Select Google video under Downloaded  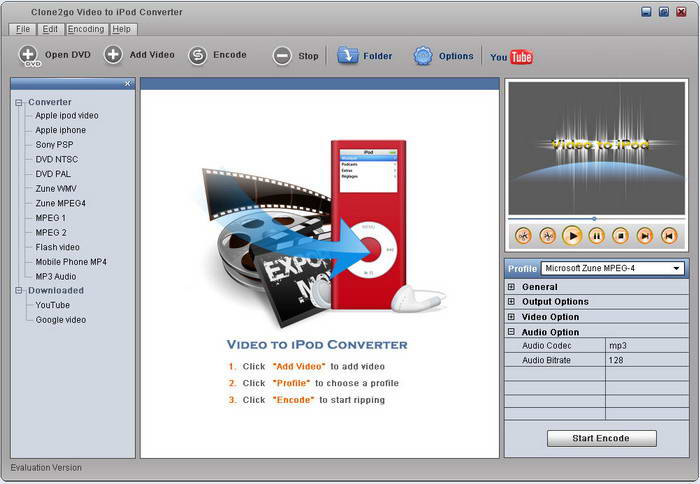click(x=61, y=320)
